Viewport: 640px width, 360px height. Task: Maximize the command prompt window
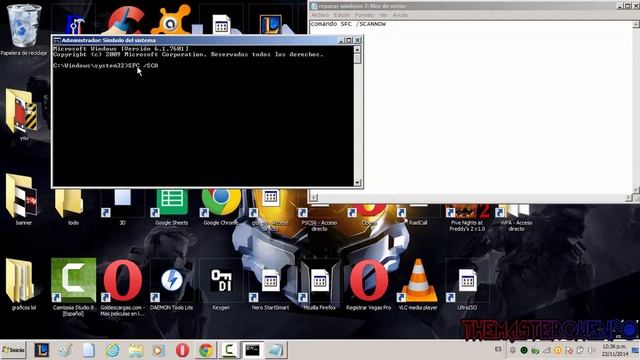coord(349,40)
